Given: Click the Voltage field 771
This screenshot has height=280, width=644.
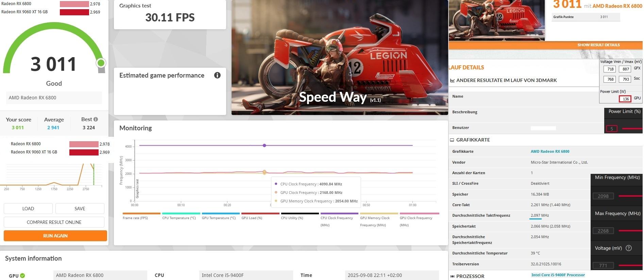Looking at the screenshot, I should tap(603, 265).
